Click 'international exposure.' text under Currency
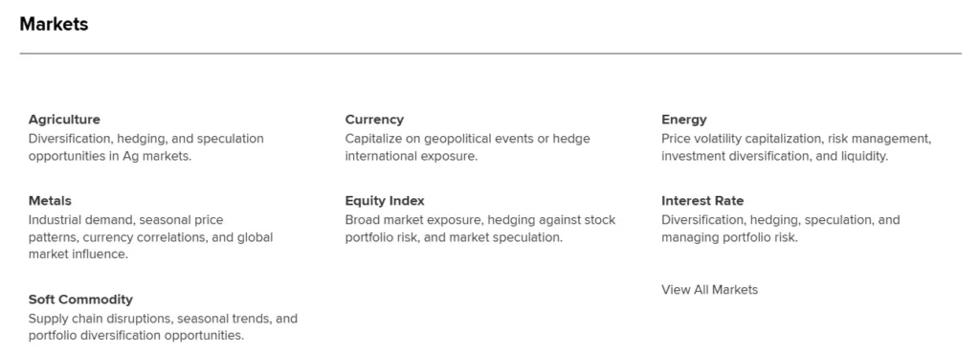This screenshot has height=354, width=980. [412, 156]
